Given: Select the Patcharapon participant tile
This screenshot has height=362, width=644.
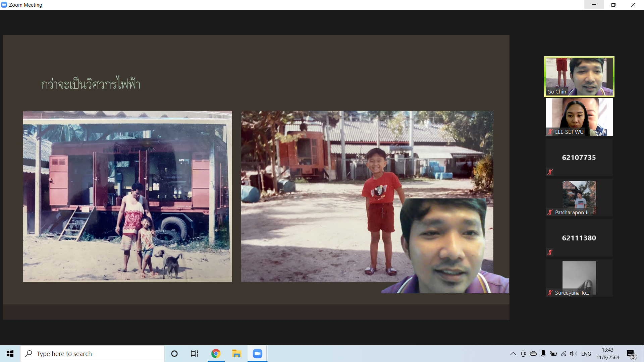Looking at the screenshot, I should pyautogui.click(x=579, y=197).
